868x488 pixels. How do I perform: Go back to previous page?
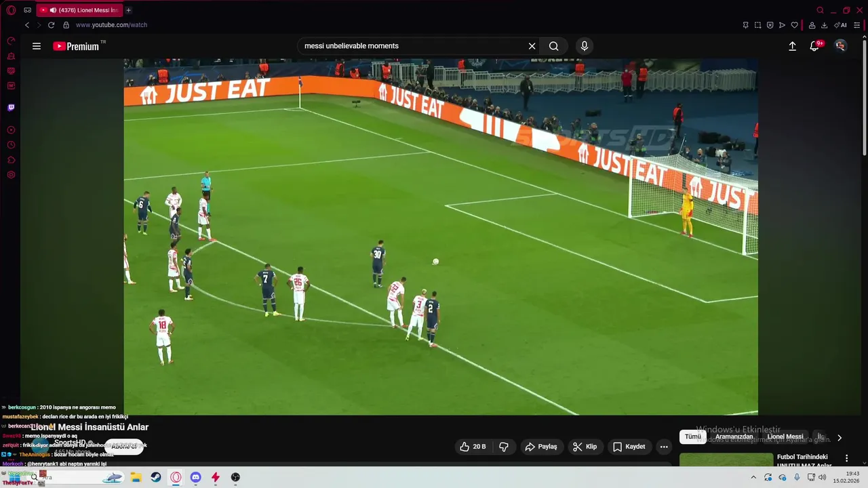pos(27,25)
